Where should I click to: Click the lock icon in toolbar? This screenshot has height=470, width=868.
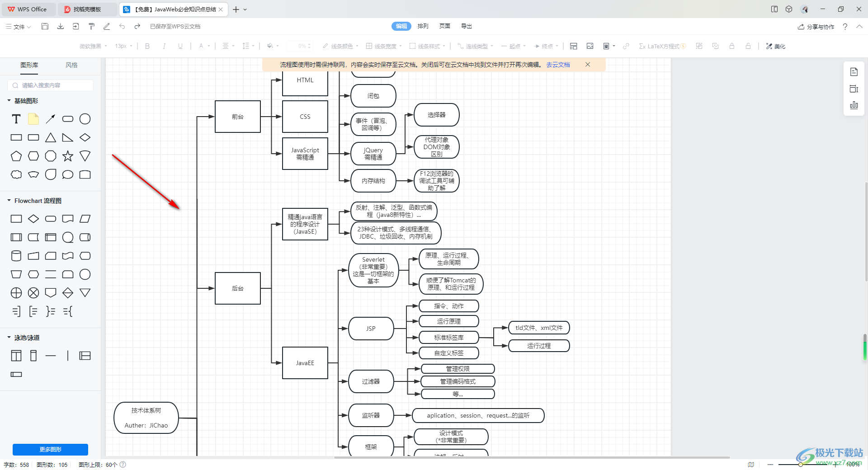(x=732, y=46)
